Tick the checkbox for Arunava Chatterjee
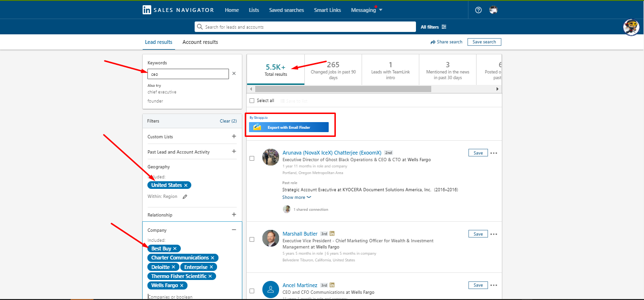Image resolution: width=644 pixels, height=300 pixels. coord(252,158)
